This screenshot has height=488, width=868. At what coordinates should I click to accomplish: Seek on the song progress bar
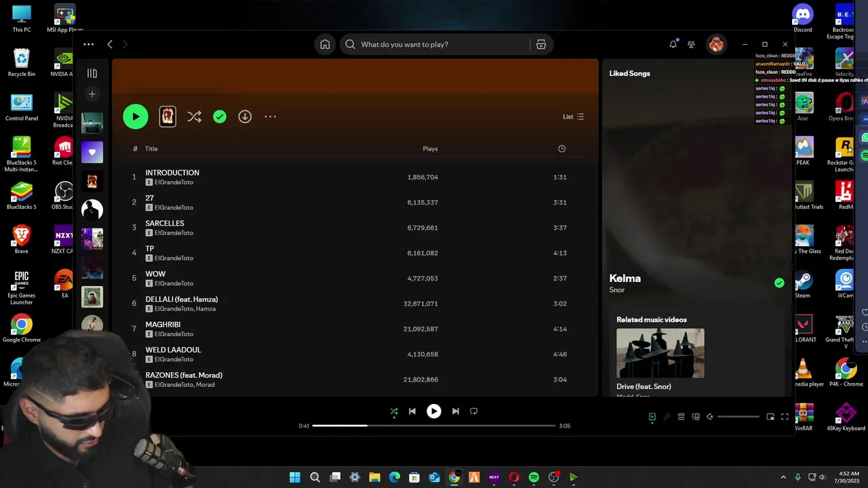click(434, 426)
